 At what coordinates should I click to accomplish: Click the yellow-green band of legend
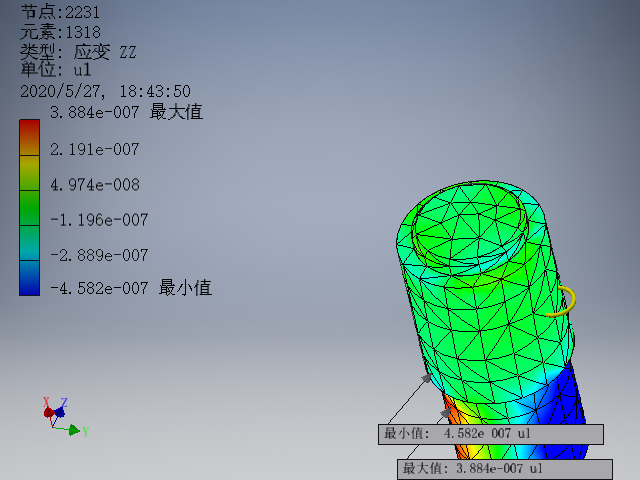pos(29,173)
